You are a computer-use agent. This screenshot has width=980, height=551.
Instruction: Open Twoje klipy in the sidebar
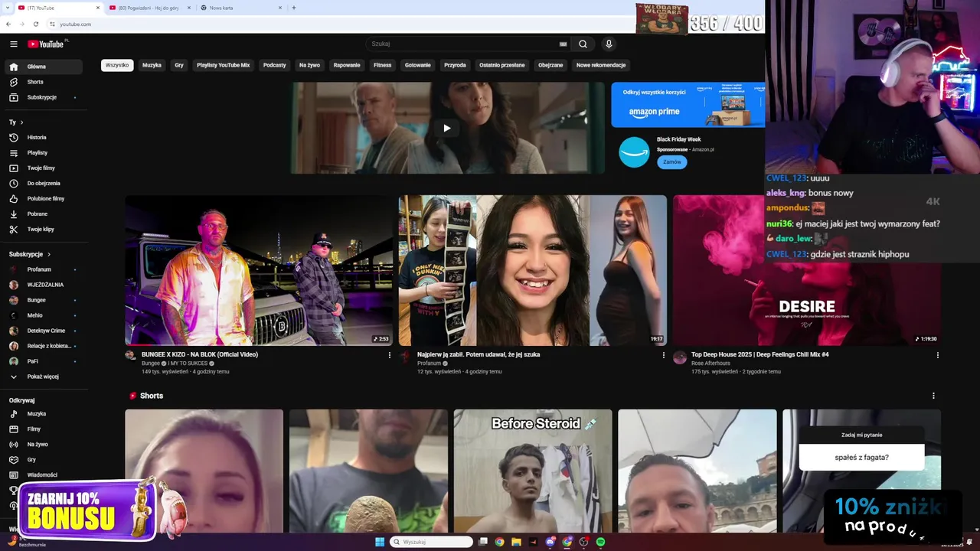tap(44, 230)
